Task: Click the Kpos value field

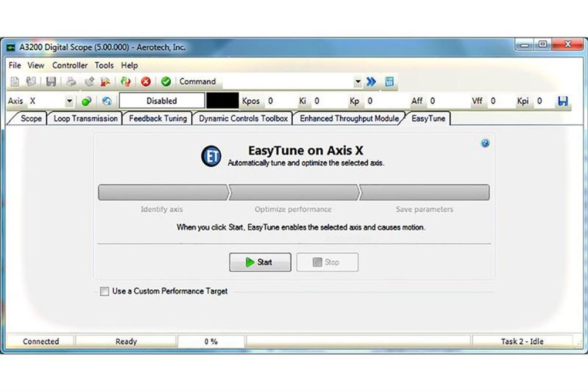Action: point(278,101)
